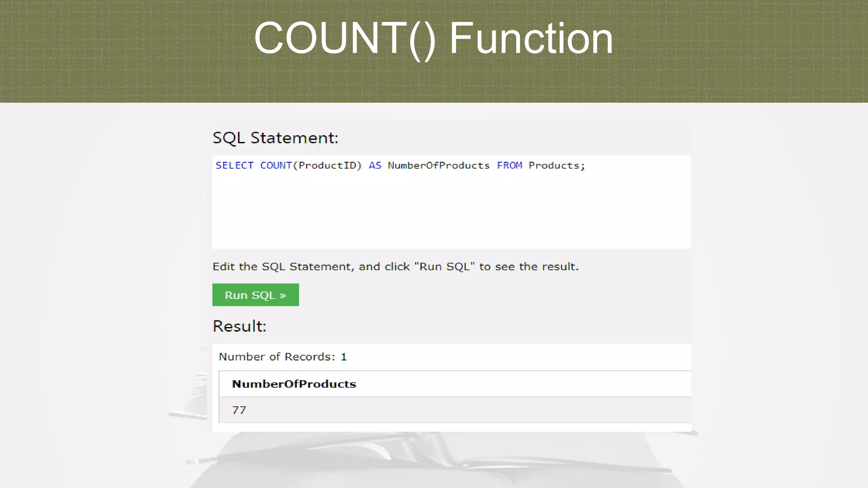Click the FROM keyword in the query
This screenshot has height=488, width=868.
point(509,165)
